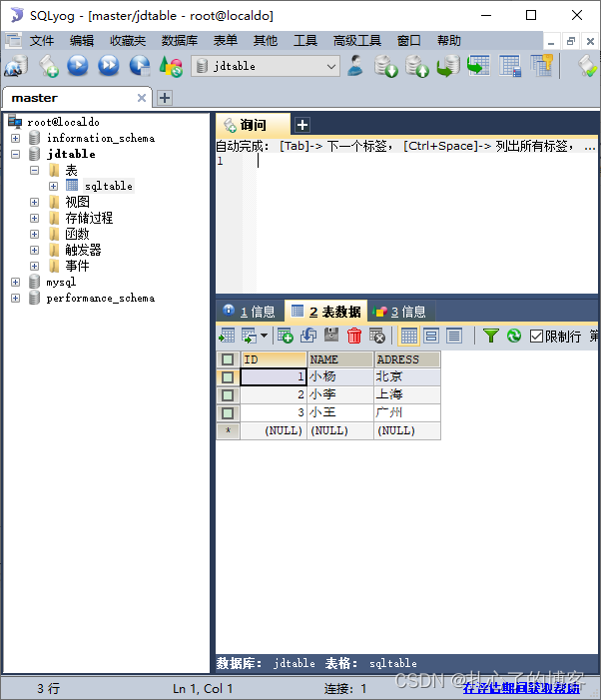Image resolution: width=601 pixels, height=700 pixels.
Task: Switch to Form View icon
Action: click(431, 337)
